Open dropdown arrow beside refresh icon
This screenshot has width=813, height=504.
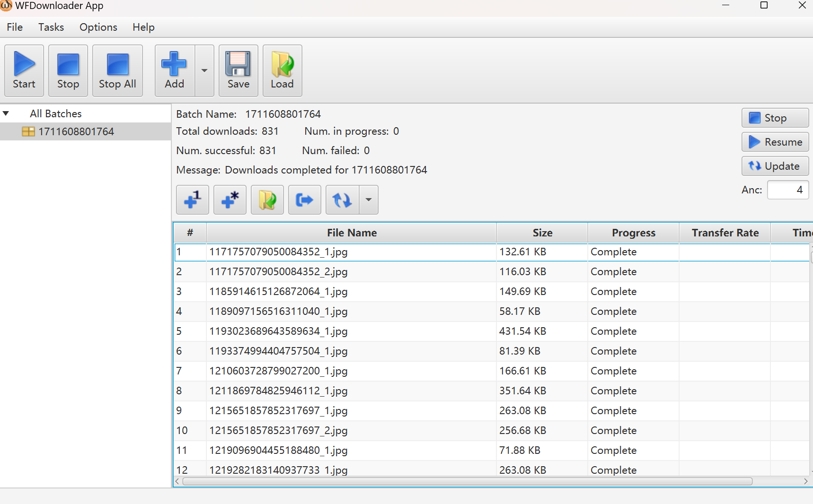(x=369, y=200)
